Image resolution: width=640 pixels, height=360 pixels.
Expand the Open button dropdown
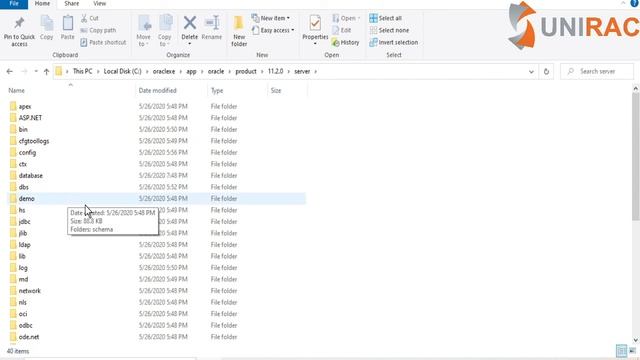359,18
